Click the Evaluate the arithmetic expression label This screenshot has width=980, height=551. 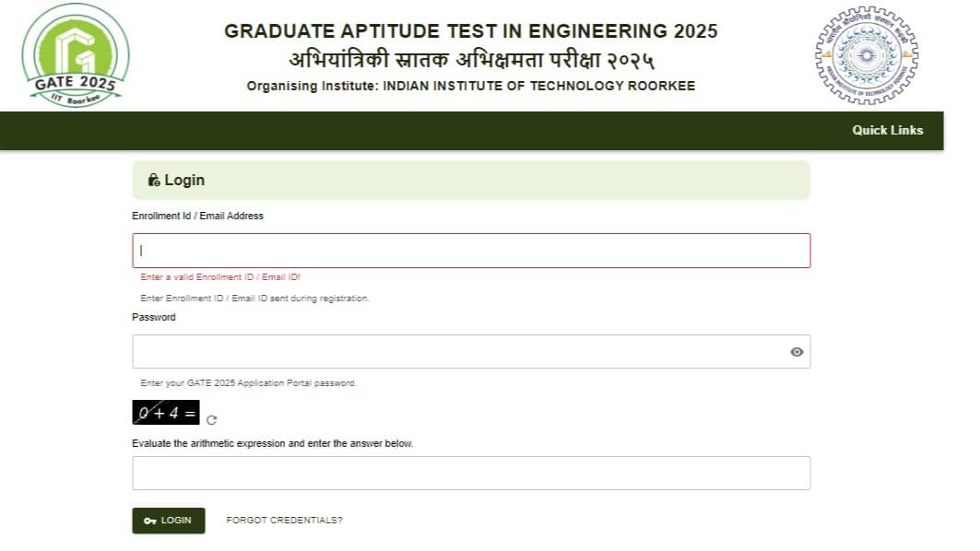coord(273,444)
